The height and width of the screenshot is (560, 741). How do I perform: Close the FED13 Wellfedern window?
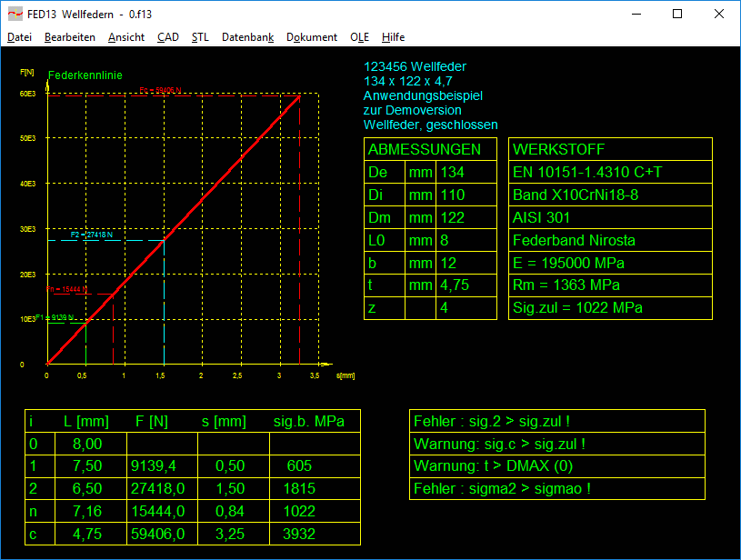pos(718,15)
